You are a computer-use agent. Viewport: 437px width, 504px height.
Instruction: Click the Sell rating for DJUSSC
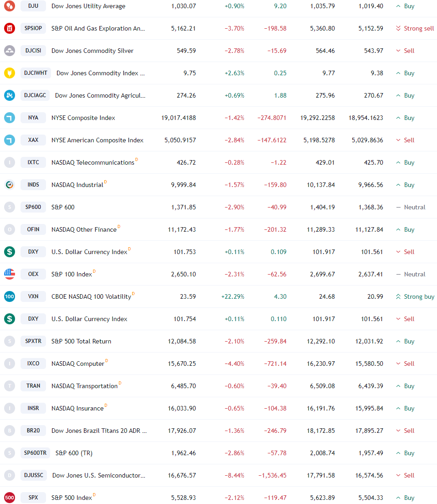pyautogui.click(x=405, y=475)
